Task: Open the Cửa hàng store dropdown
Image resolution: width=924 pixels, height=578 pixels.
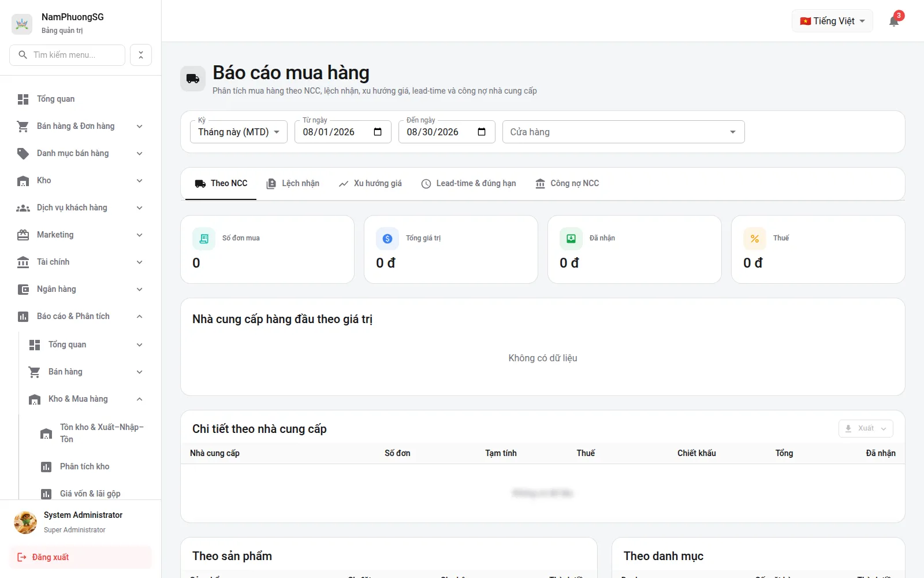Action: (x=624, y=132)
